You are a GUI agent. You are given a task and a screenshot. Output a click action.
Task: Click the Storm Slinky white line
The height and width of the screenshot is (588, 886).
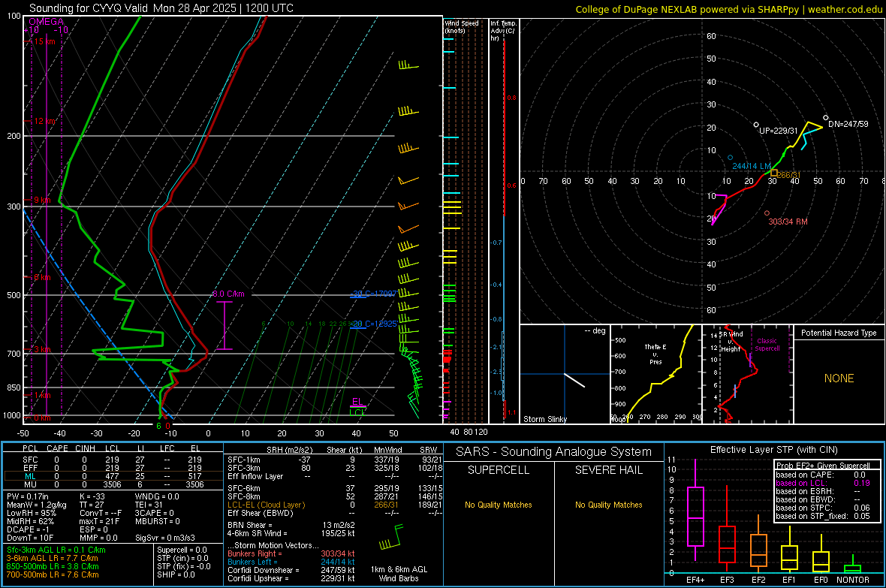tap(574, 380)
